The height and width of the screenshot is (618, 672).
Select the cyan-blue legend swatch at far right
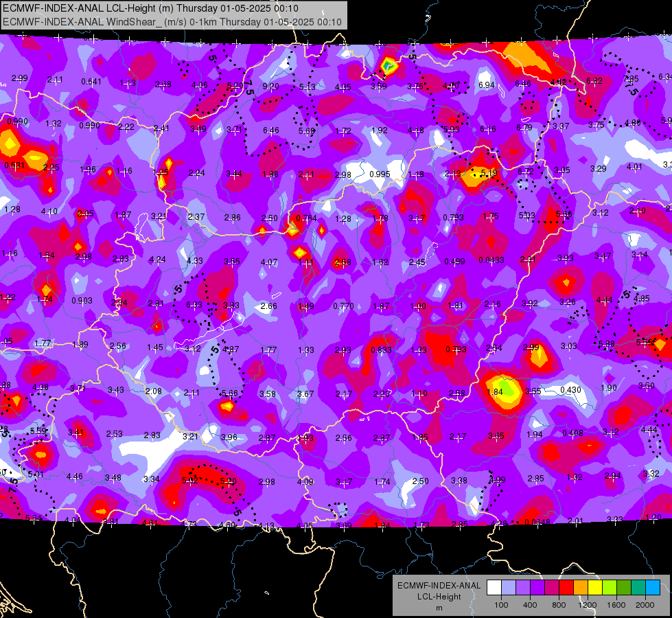click(x=653, y=588)
